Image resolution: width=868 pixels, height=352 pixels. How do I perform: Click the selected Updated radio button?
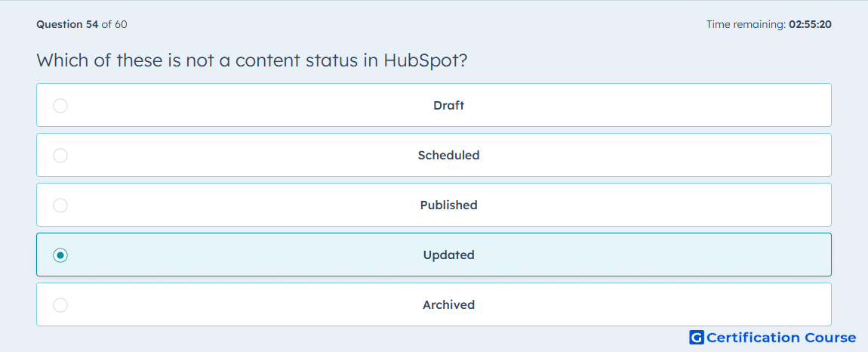[60, 255]
